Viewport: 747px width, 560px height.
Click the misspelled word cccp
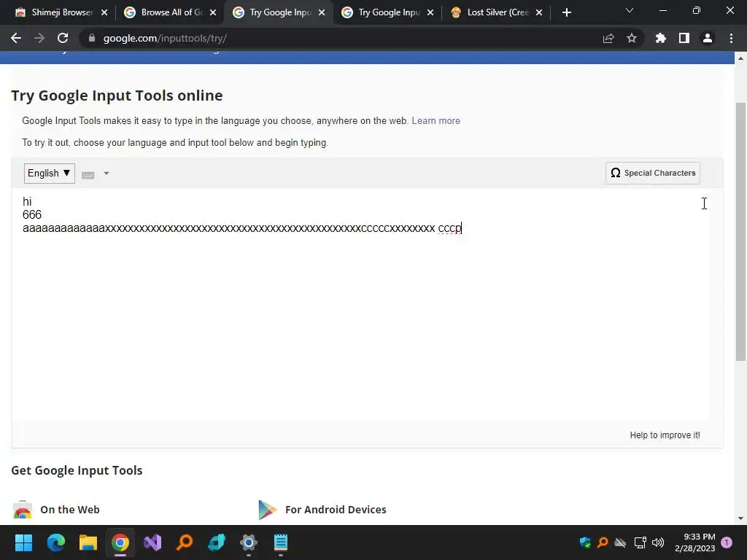tap(449, 228)
